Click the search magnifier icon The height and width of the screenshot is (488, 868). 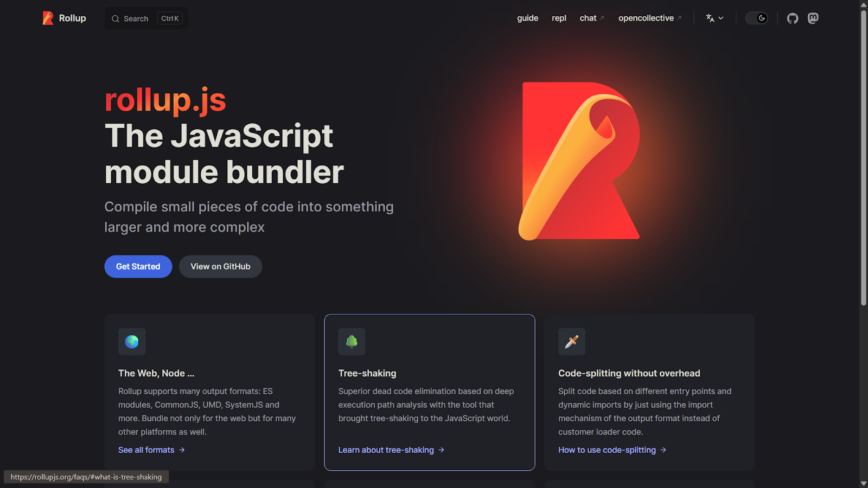(x=116, y=19)
